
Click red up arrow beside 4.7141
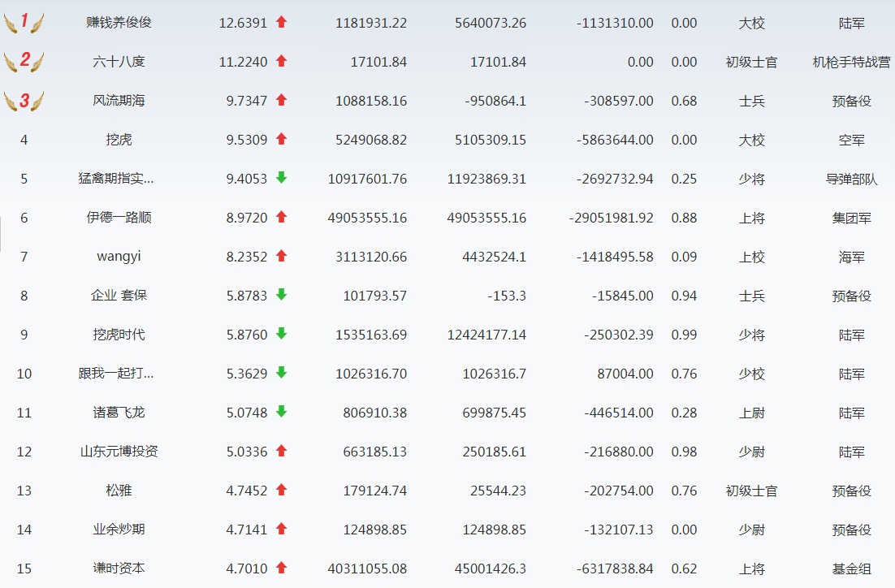click(281, 528)
